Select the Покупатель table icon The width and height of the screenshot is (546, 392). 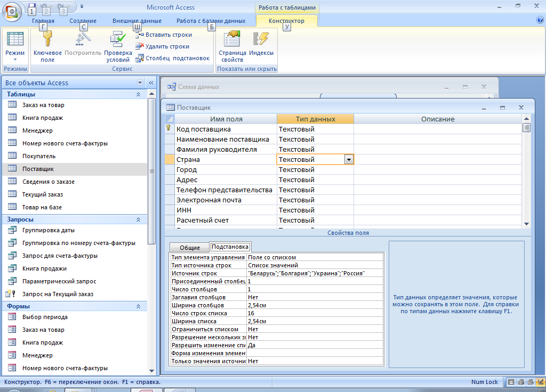12,156
